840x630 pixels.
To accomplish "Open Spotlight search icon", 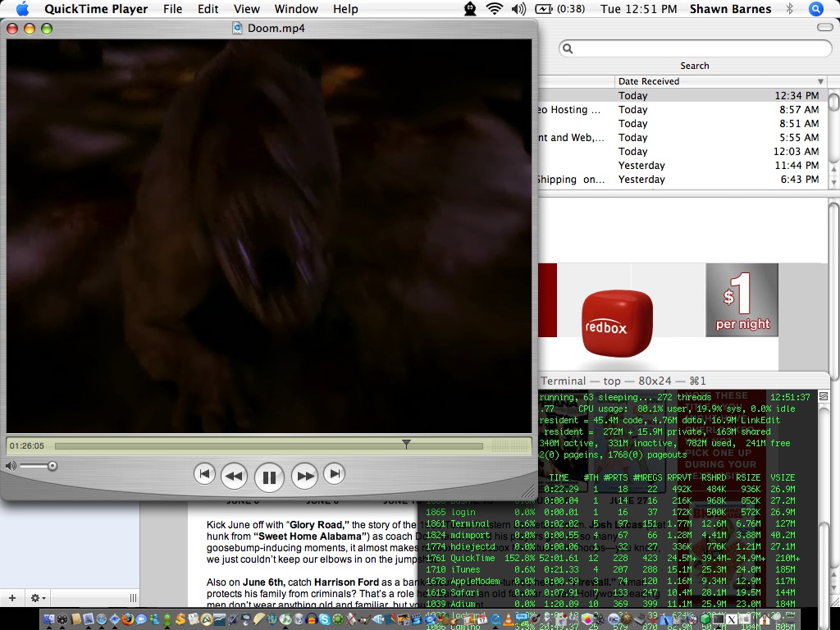I will [x=815, y=8].
